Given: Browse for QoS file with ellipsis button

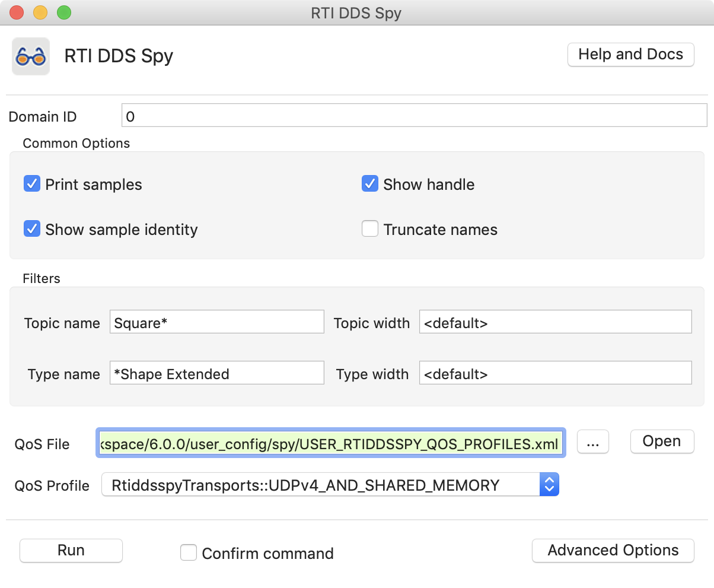Looking at the screenshot, I should [x=593, y=442].
